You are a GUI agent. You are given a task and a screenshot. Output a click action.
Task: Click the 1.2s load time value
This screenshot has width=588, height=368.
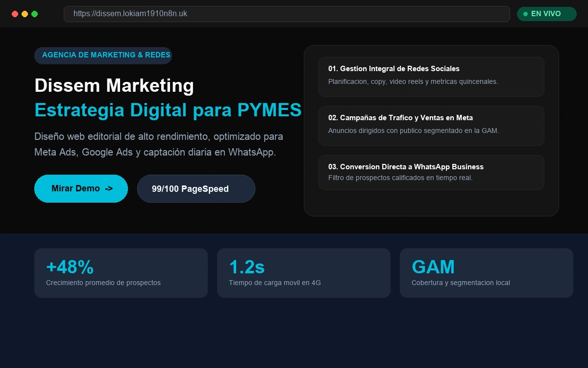point(246,267)
